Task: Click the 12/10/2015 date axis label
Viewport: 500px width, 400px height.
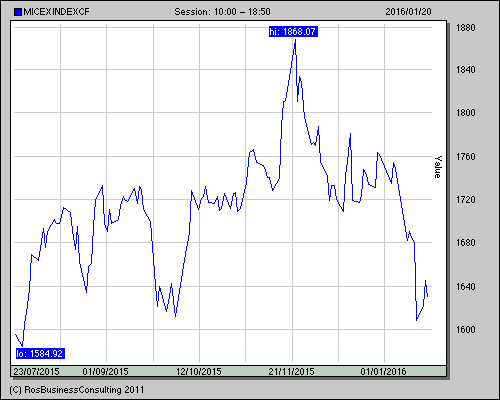Action: (x=199, y=371)
